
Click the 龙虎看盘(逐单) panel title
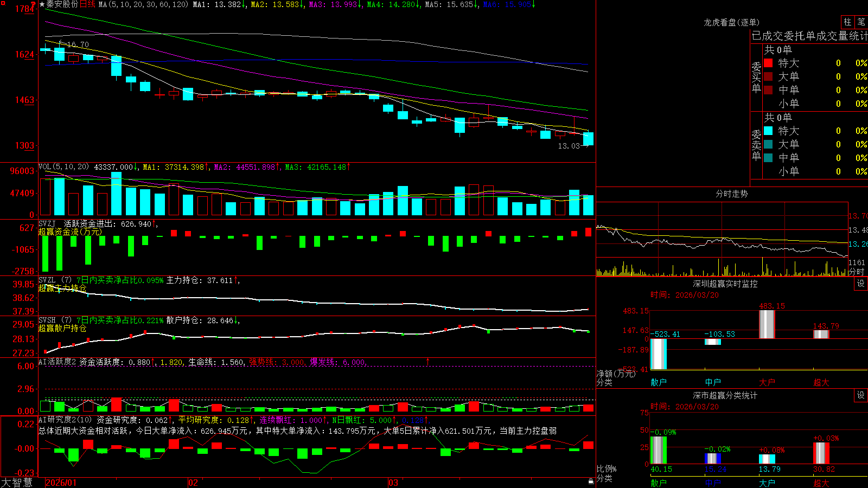[731, 22]
